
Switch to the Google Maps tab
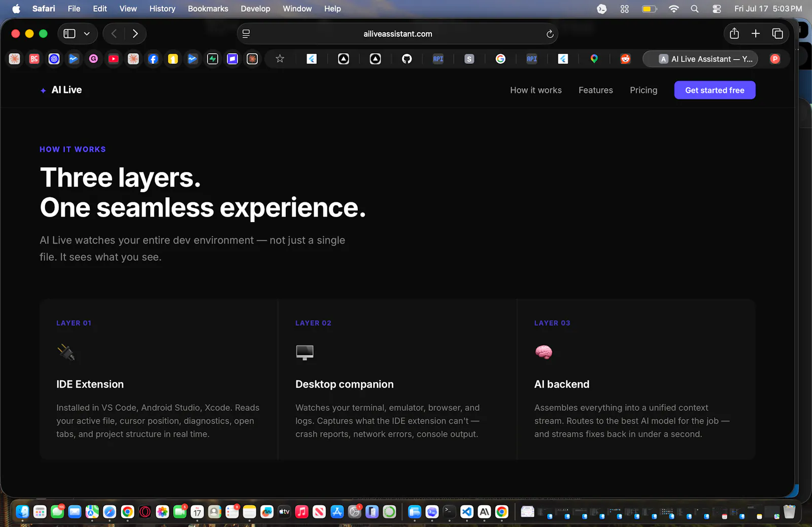594,59
